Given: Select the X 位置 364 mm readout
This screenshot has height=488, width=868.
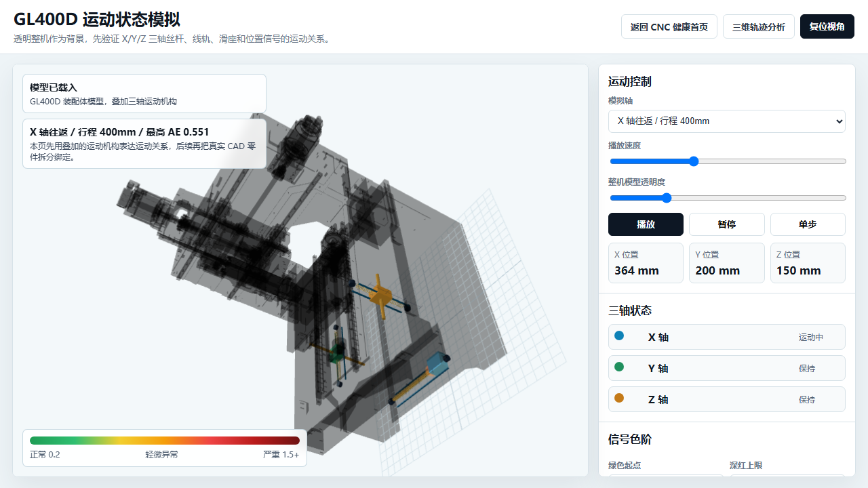Looking at the screenshot, I should click(646, 263).
